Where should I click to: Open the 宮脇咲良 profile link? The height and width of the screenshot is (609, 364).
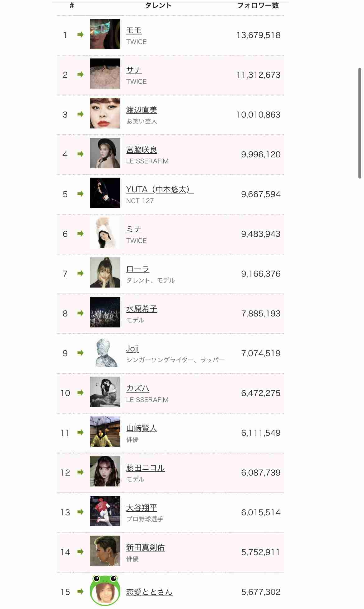(142, 150)
